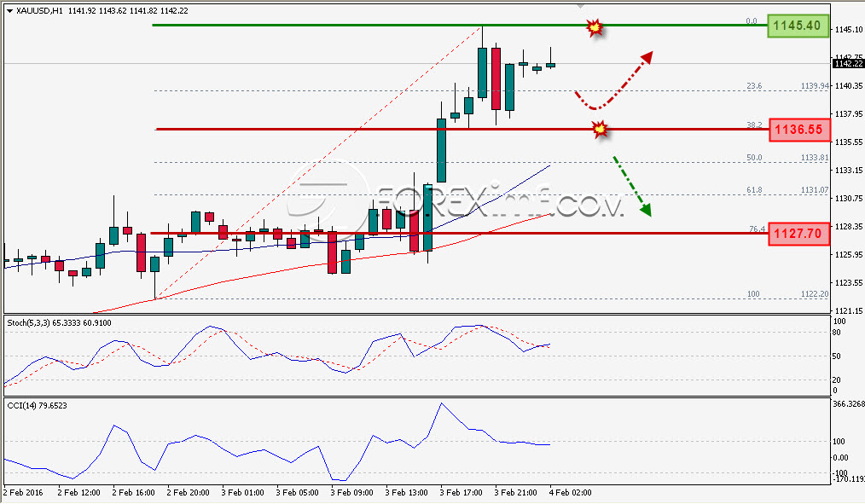Viewport: 865px width, 504px height.
Task: Click the 2 Feb 2016 date on the time axis
Action: click(23, 493)
